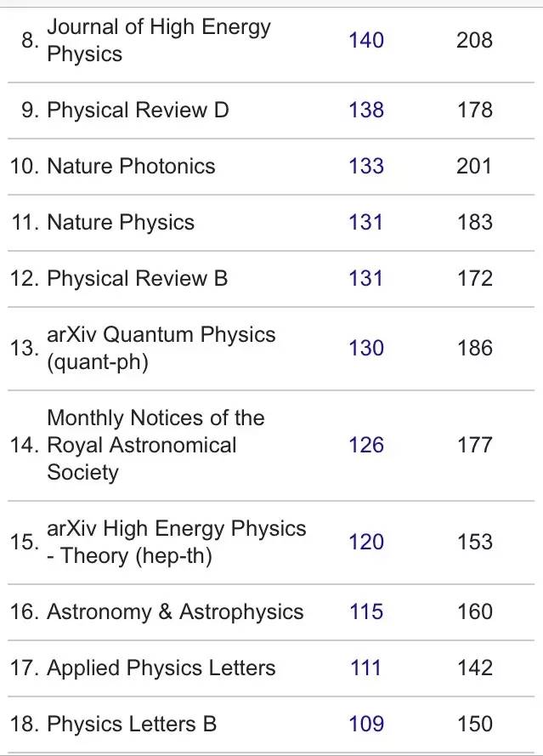This screenshot has width=543, height=756.
Task: Open the 126 h5-index for Monthly Notices
Action: 366,445
